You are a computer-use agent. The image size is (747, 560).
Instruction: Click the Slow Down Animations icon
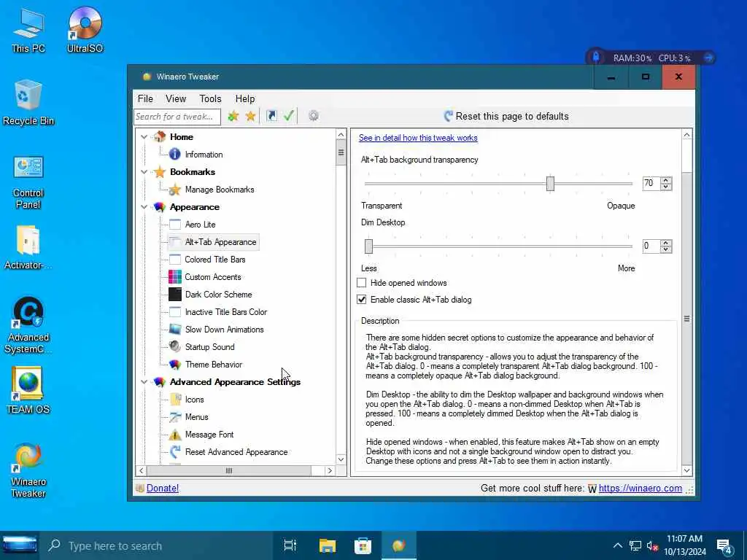pyautogui.click(x=175, y=329)
